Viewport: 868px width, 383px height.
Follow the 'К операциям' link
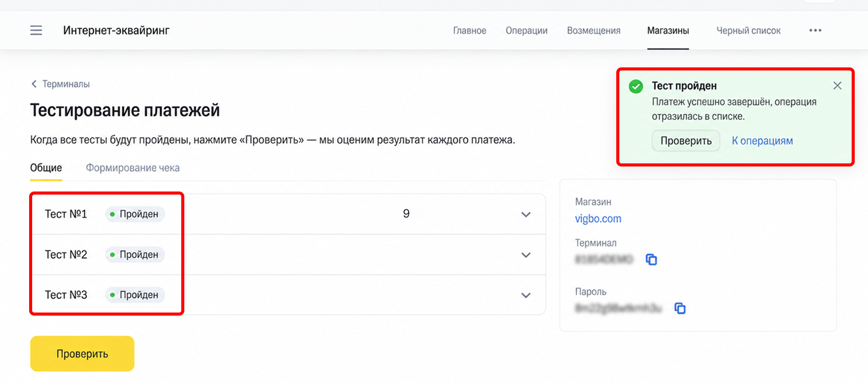pos(762,141)
